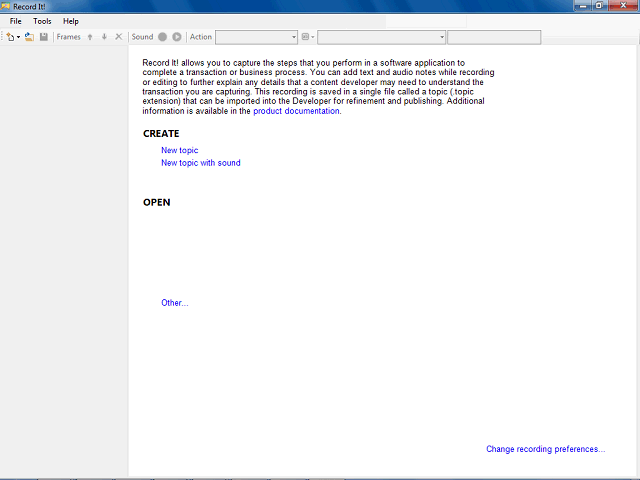Screen dimensions: 640x480
Task: Delete frame using the X icon
Action: click(118, 37)
